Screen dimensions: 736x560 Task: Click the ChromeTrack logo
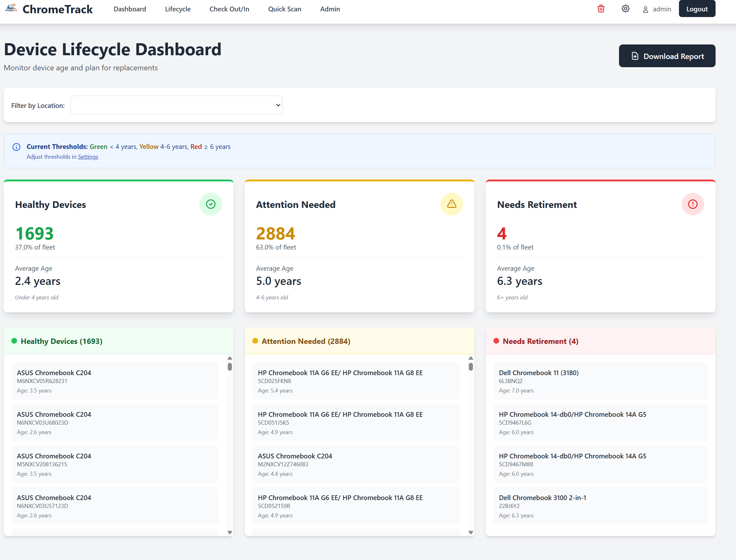11,9
